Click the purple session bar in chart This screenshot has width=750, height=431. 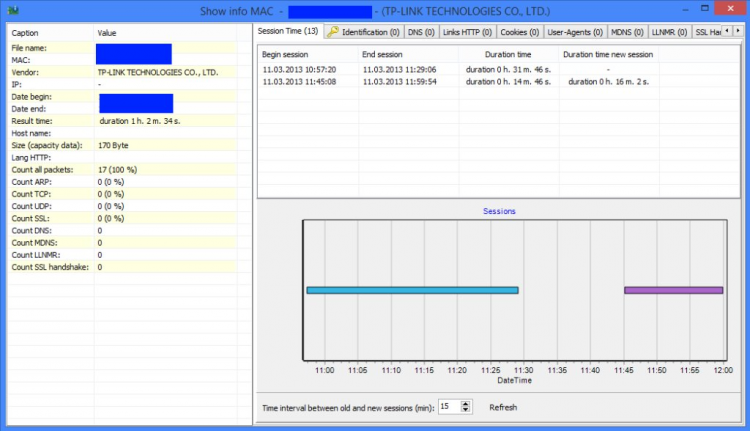coord(673,290)
